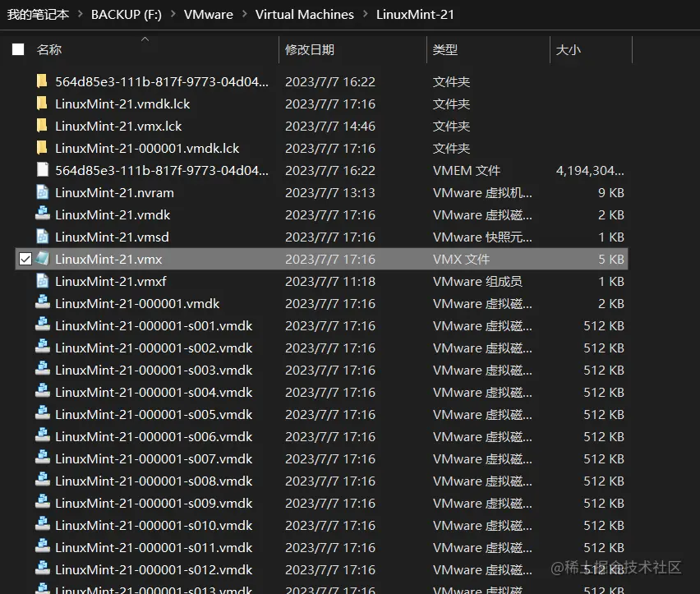The width and height of the screenshot is (700, 594).
Task: Click the folder icon of the 564d85e3 folder
Action: 42,81
